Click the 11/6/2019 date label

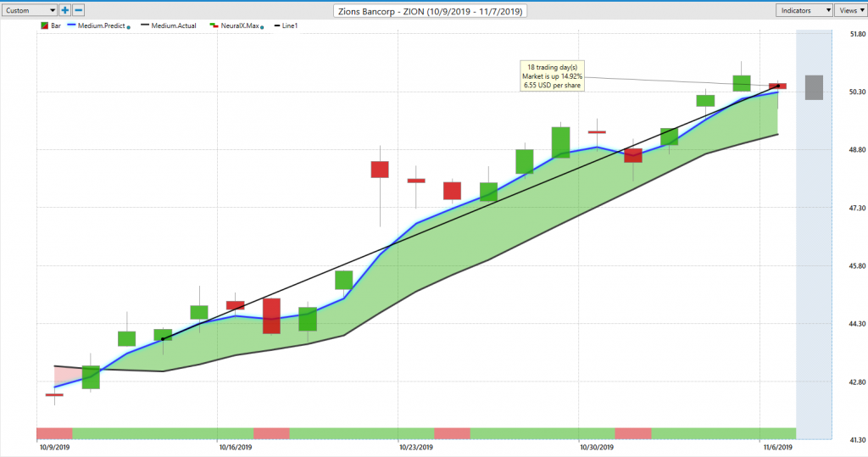point(778,448)
